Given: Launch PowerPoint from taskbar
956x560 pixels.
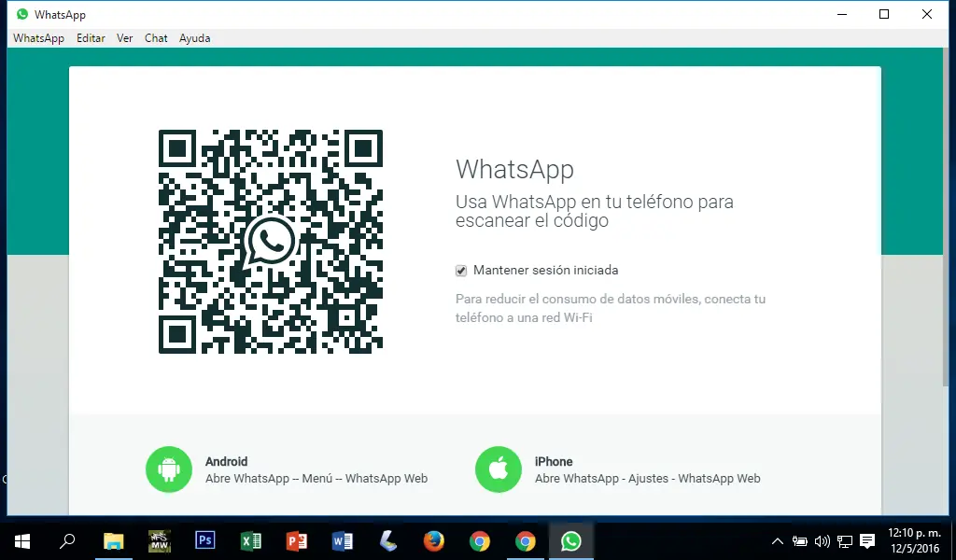Looking at the screenshot, I should point(296,541).
